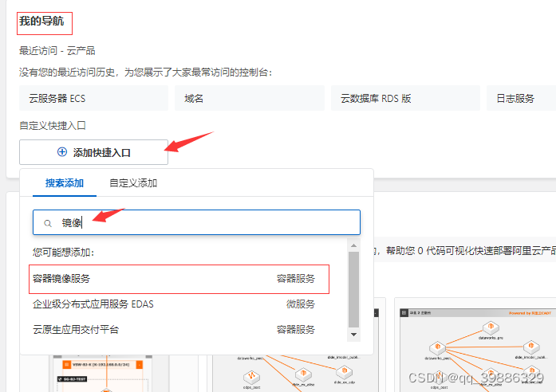The width and height of the screenshot is (556, 392).
Task: Click 容器服务 label beside 云原生应用交付平台
Action: pos(296,330)
